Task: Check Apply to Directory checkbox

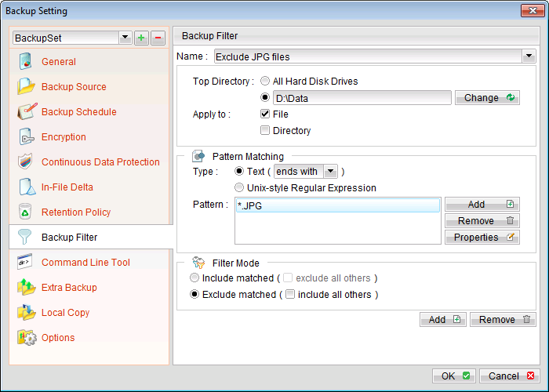Action: (x=265, y=130)
